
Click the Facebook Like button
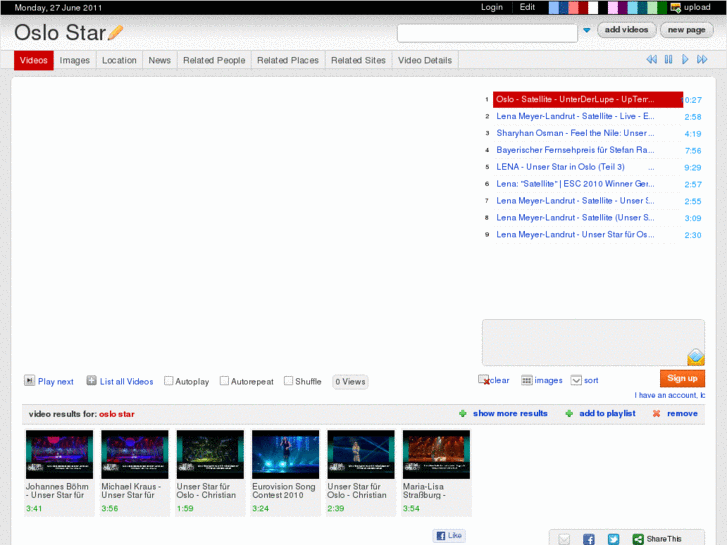coord(449,535)
